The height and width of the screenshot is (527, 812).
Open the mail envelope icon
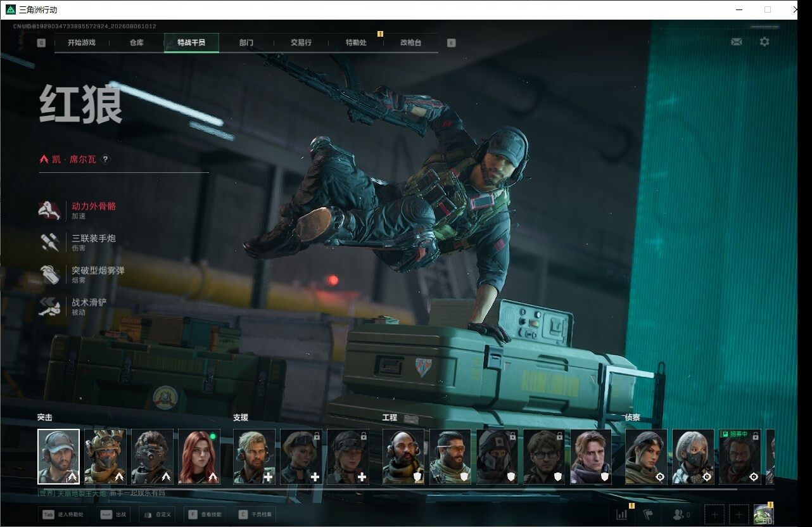(737, 42)
